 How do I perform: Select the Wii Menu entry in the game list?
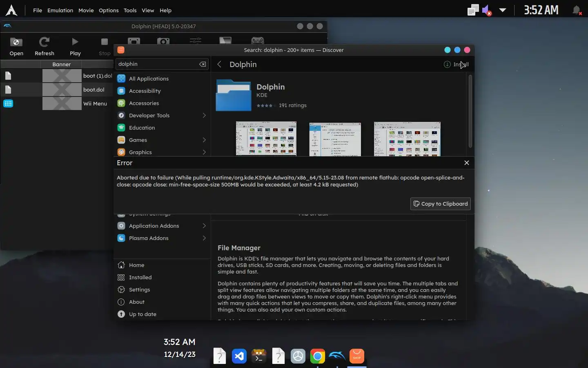pyautogui.click(x=57, y=103)
